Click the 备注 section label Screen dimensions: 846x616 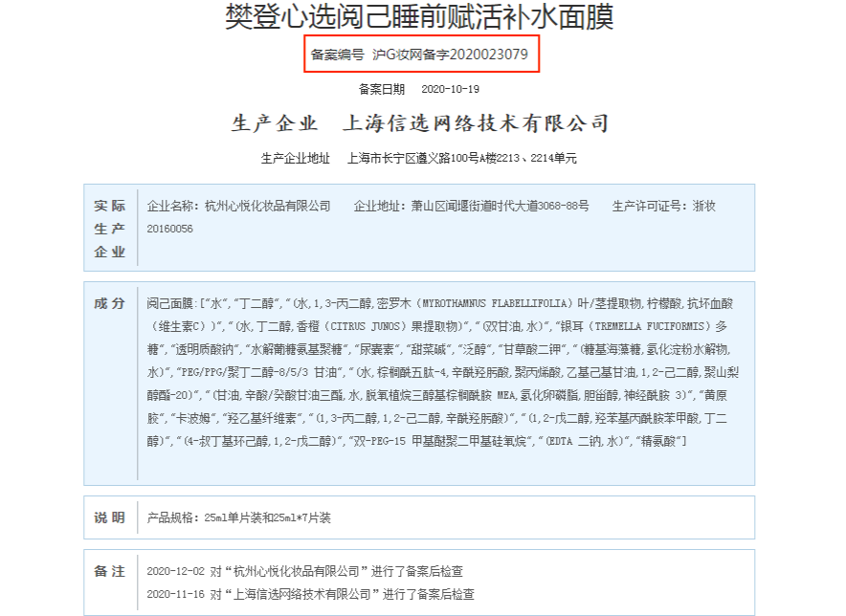109,571
